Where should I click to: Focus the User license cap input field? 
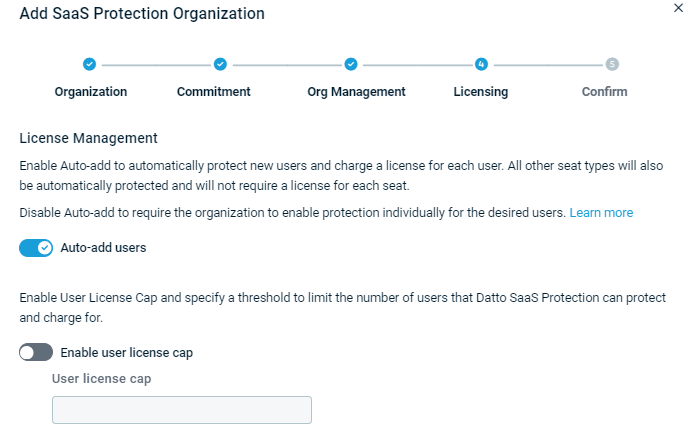click(182, 410)
